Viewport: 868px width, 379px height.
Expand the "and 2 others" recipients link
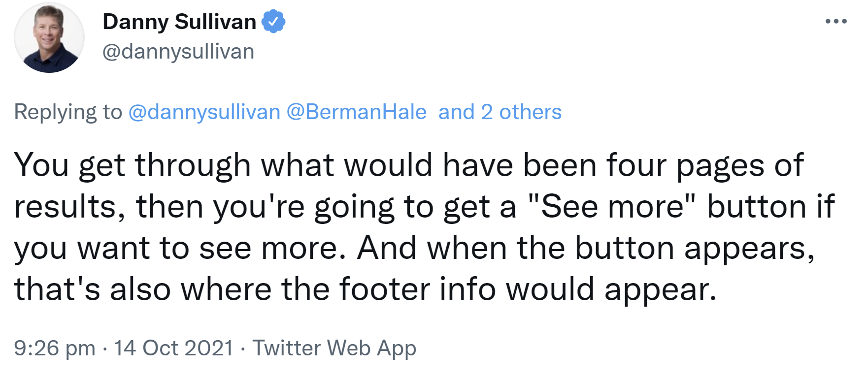(x=500, y=112)
